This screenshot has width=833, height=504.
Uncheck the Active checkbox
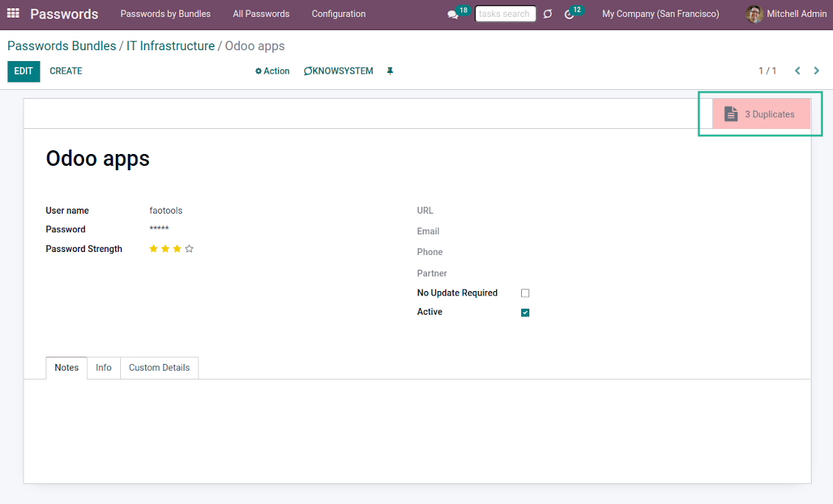click(x=525, y=312)
